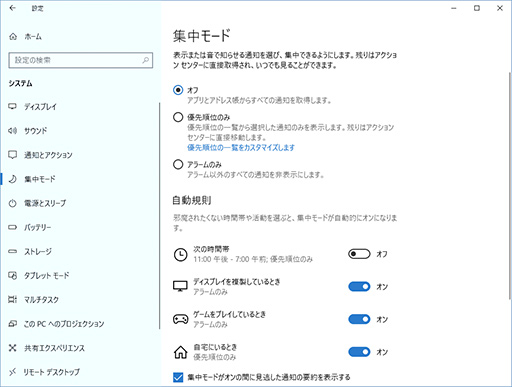The height and width of the screenshot is (387, 512).
Task: Click the back arrow icon
Action: point(13,8)
